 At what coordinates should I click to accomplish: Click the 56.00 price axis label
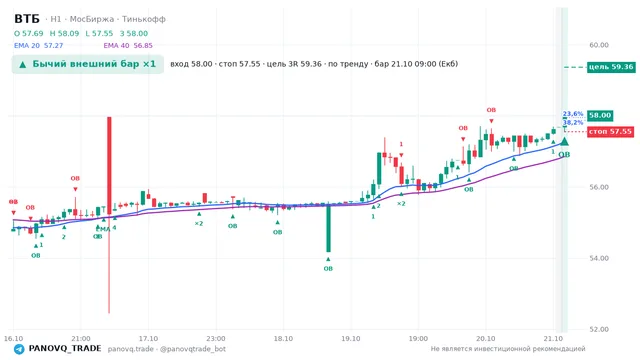tap(599, 187)
